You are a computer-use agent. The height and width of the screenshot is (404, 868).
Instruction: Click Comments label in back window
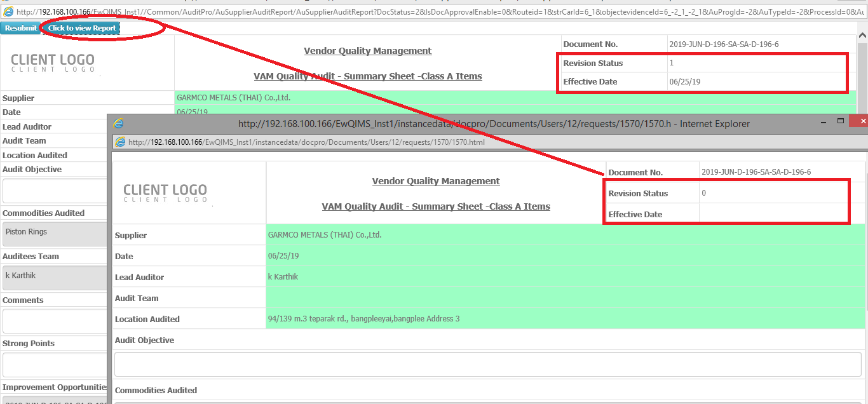click(23, 300)
